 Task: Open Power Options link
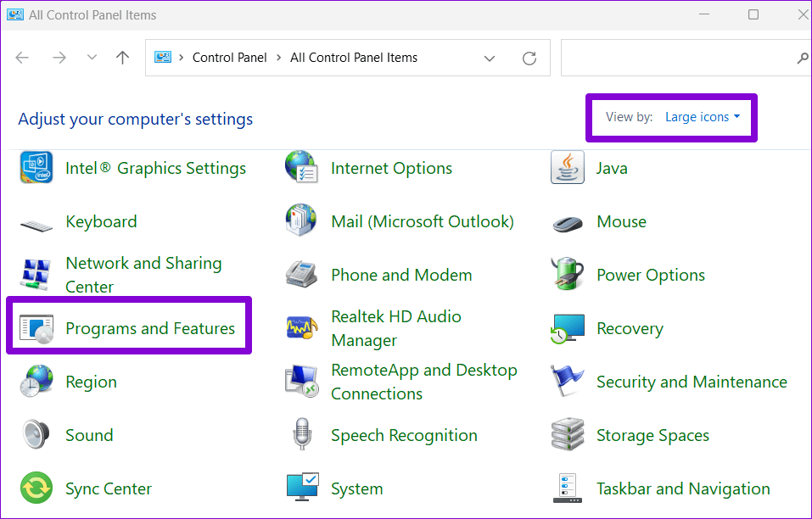tap(651, 275)
